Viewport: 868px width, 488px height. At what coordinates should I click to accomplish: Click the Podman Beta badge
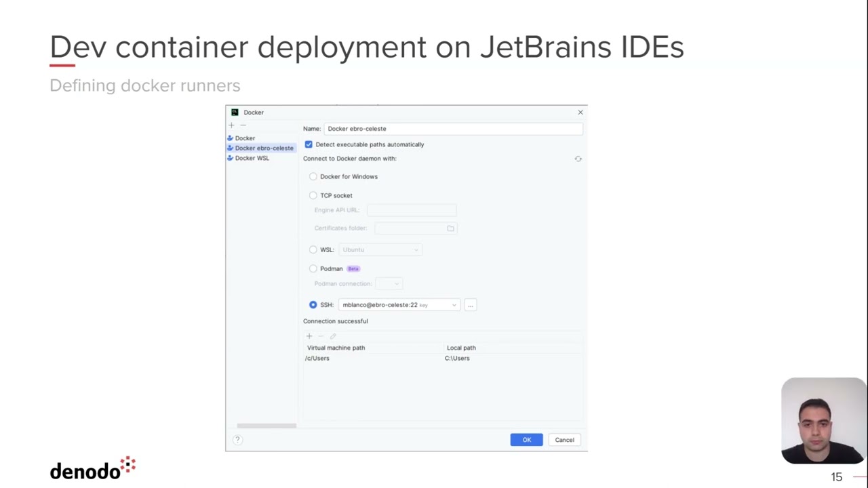pos(353,269)
